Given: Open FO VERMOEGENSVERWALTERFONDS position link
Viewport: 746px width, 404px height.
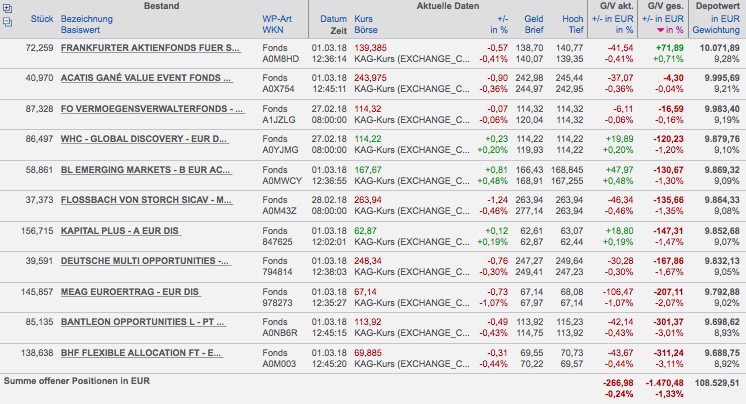Looking at the screenshot, I should [x=150, y=107].
